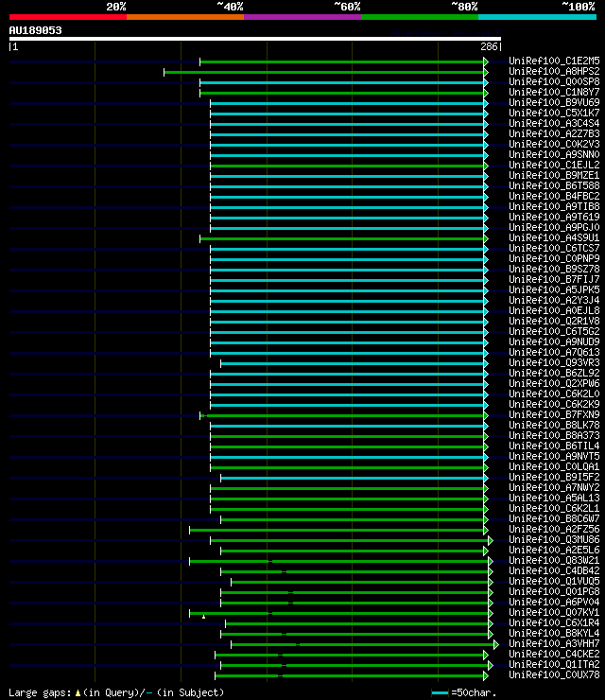Screen dimensions: 605x700
Task: Click the cyan alignment bar for UniRef100_B9VU69
Action: [x=347, y=103]
